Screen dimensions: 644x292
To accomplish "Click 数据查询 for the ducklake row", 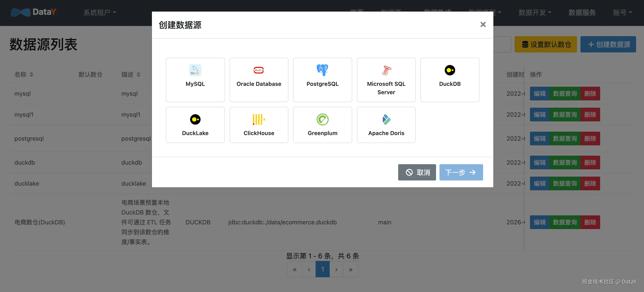I will (564, 184).
